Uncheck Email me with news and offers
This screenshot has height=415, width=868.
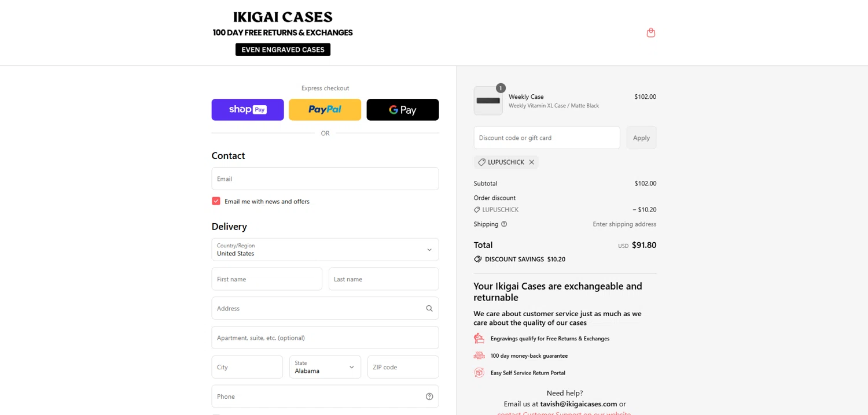pos(216,201)
